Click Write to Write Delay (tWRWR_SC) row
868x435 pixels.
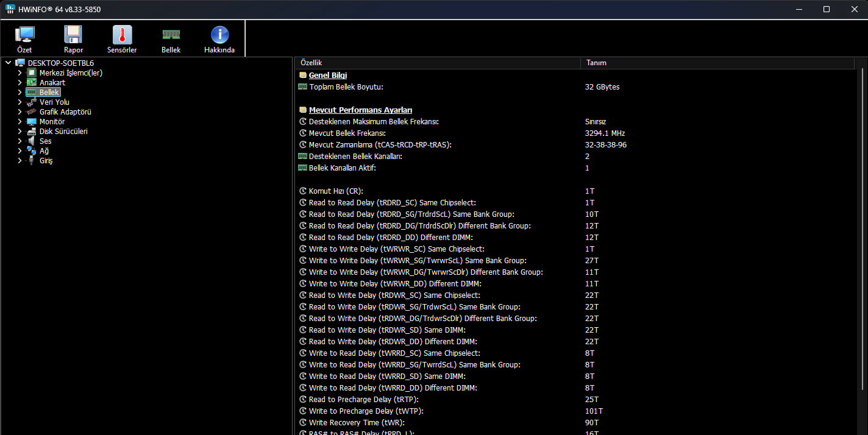(576, 249)
